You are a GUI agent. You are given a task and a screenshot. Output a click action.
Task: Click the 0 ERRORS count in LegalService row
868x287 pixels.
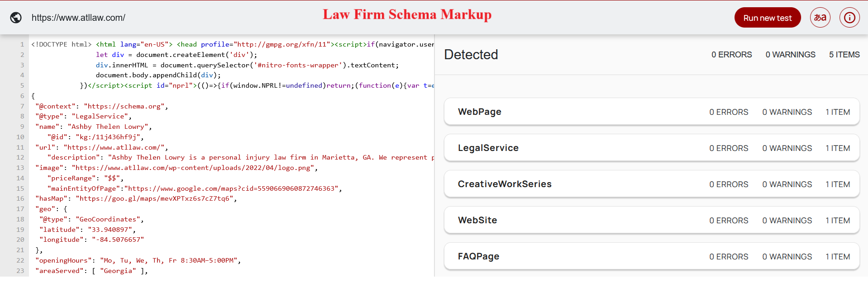coord(729,148)
